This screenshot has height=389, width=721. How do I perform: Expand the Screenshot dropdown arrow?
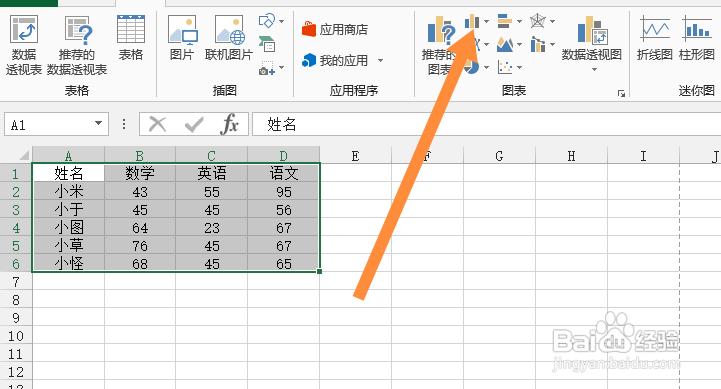pos(281,68)
